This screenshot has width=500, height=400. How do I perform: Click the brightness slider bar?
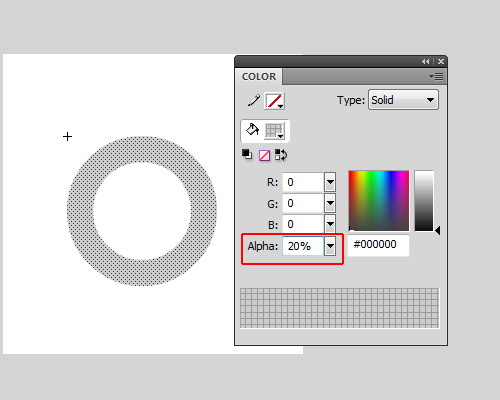(424, 201)
